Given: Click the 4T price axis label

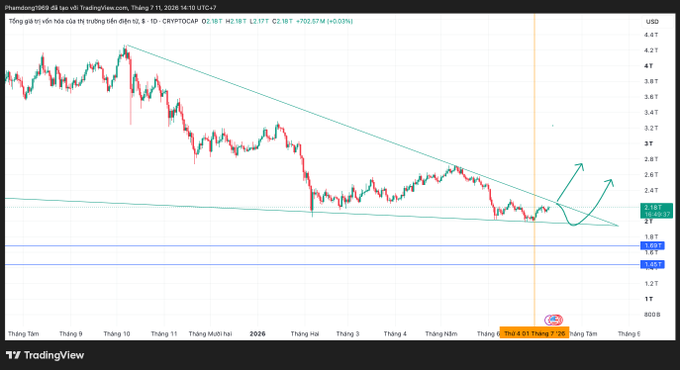Looking at the screenshot, I should 648,66.
